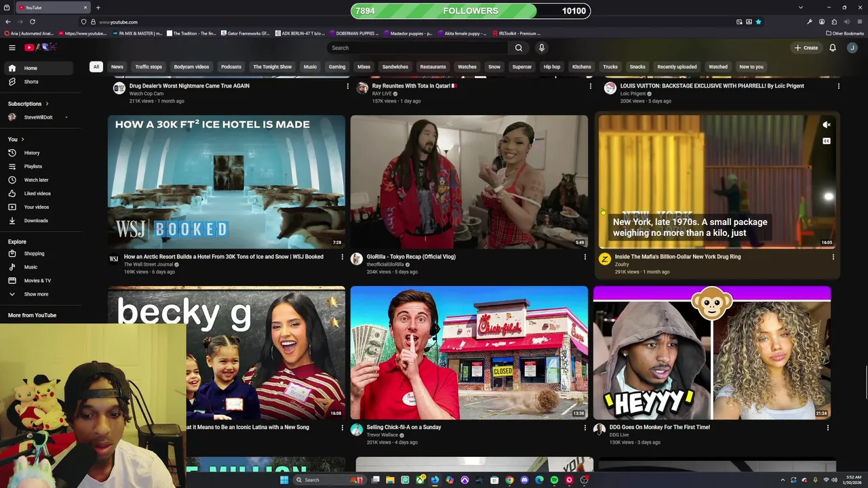Select the All filter chip
The width and height of the screenshot is (868, 488).
(96, 67)
